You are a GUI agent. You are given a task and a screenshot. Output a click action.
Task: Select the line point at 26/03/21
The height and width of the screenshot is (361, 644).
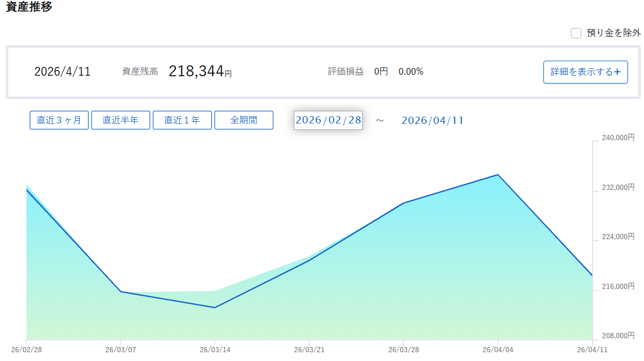(x=309, y=260)
